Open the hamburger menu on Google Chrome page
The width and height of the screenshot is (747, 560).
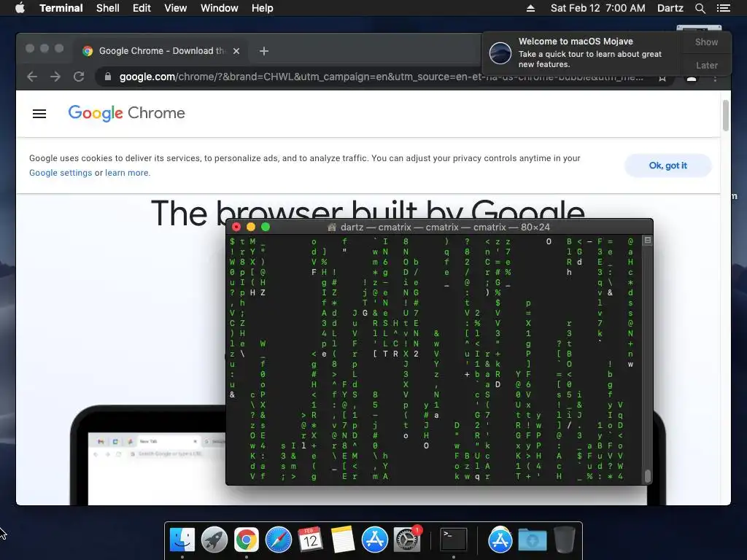[x=39, y=114]
